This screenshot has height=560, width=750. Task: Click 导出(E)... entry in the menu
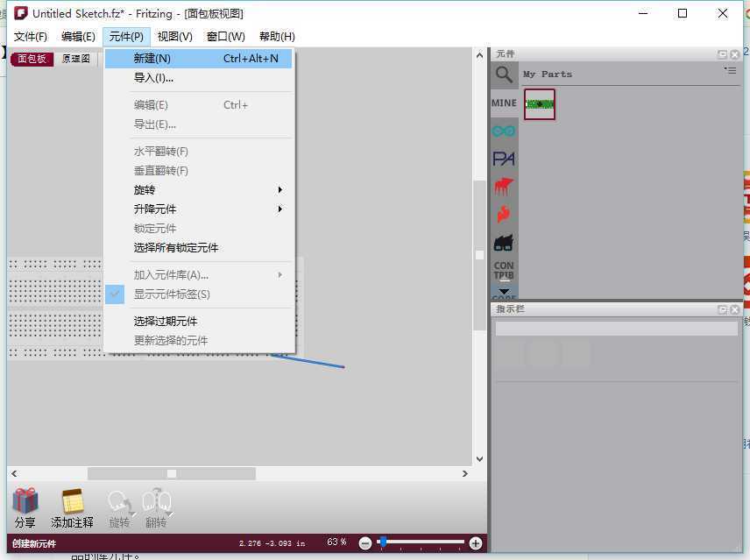pos(198,124)
